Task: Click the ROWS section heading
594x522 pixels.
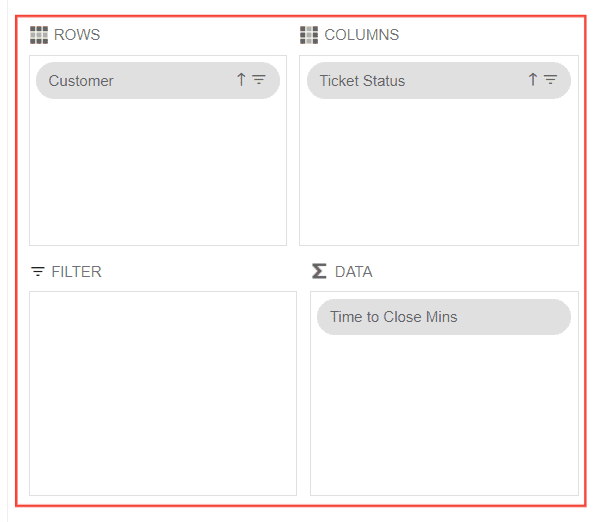Action: click(77, 35)
